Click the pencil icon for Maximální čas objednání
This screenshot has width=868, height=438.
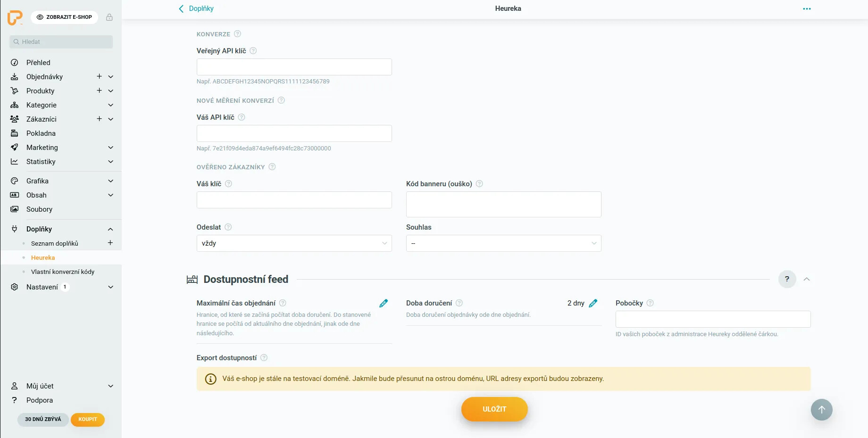(x=384, y=303)
